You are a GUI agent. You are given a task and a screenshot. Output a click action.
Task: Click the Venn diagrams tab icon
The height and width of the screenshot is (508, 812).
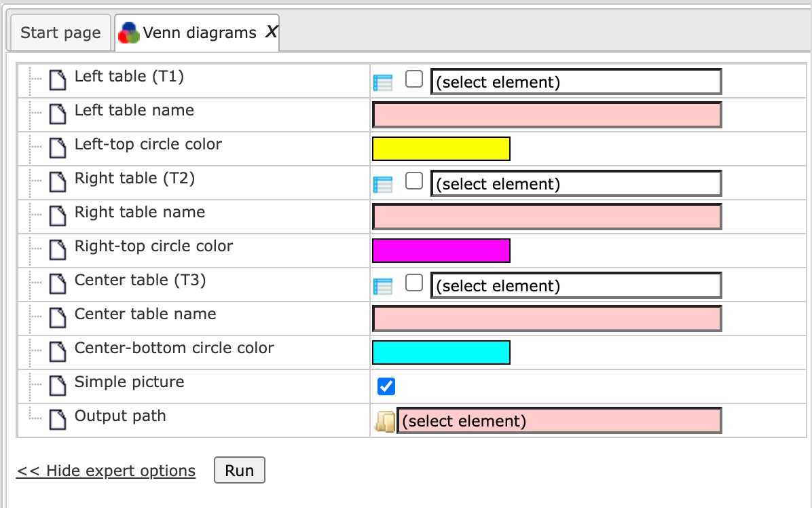(129, 33)
